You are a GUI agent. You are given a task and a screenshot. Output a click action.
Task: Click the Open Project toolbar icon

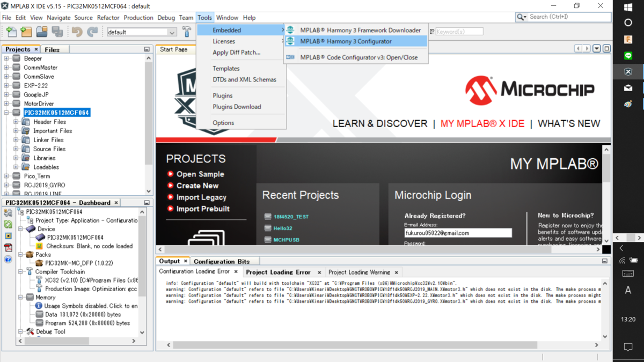click(42, 32)
